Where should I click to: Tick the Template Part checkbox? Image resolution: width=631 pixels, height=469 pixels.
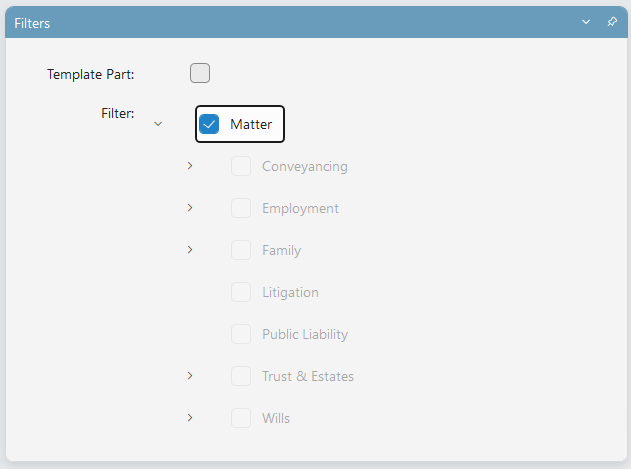click(200, 73)
